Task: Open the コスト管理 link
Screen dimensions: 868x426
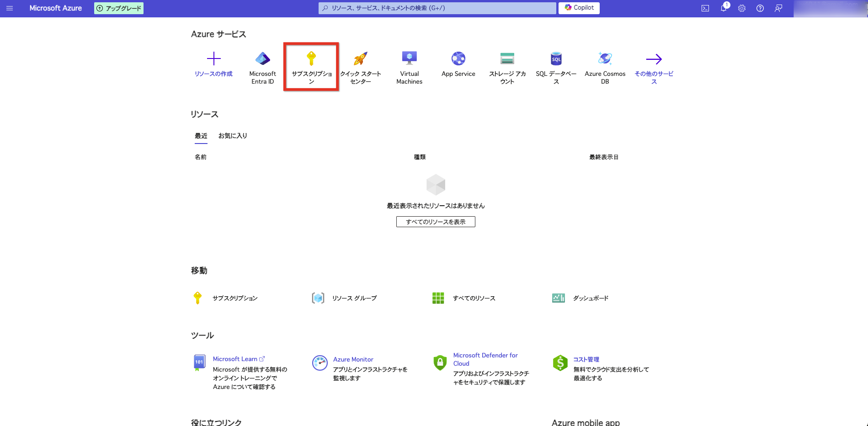Action: (x=586, y=359)
